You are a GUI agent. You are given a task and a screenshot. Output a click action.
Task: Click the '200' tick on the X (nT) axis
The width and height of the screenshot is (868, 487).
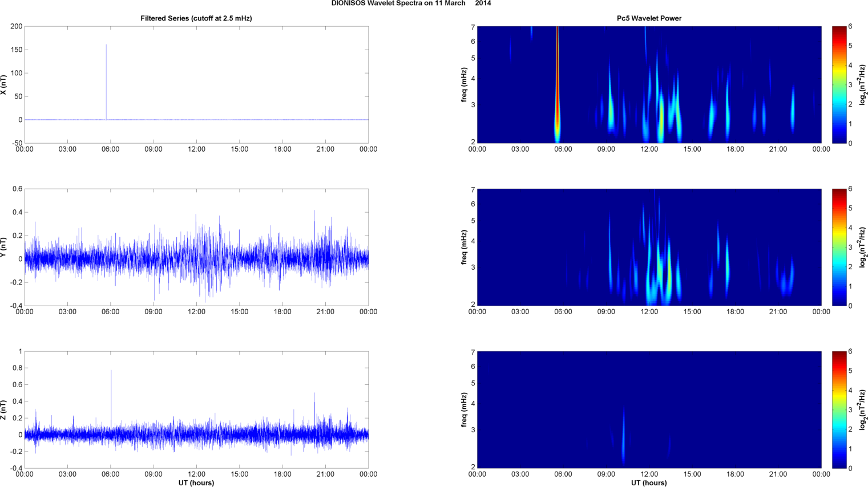pyautogui.click(x=17, y=26)
